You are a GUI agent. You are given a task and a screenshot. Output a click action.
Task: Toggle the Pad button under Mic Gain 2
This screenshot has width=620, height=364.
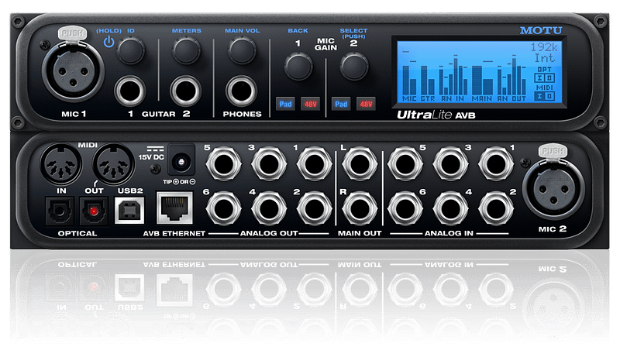[x=341, y=102]
